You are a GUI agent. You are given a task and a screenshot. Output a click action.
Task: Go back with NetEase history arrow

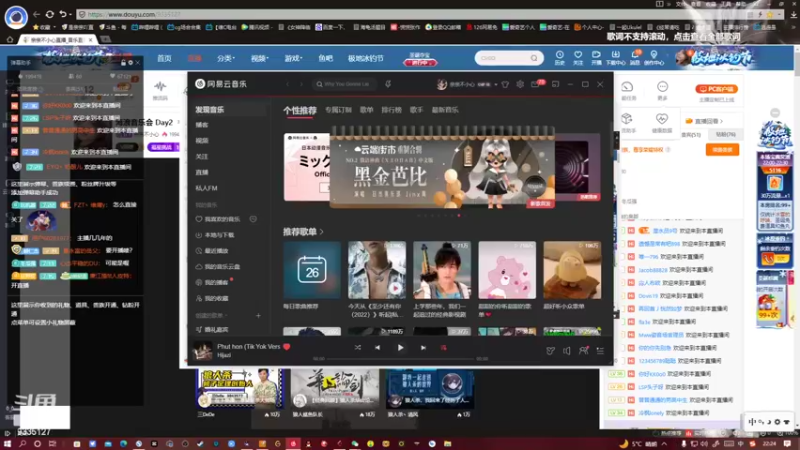tap(288, 84)
